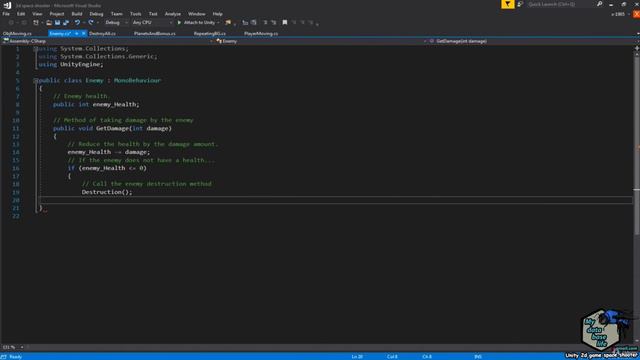Click the Quick Launch magnifier icon
Screen dimensions: 640x360
(x=600, y=4)
